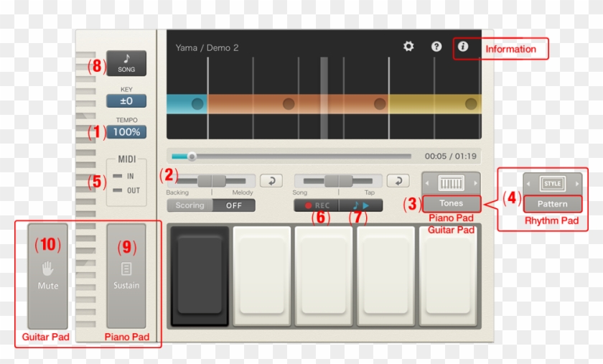Image resolution: width=603 pixels, height=364 pixels.
Task: Open settings via the gear icon
Action: point(408,47)
